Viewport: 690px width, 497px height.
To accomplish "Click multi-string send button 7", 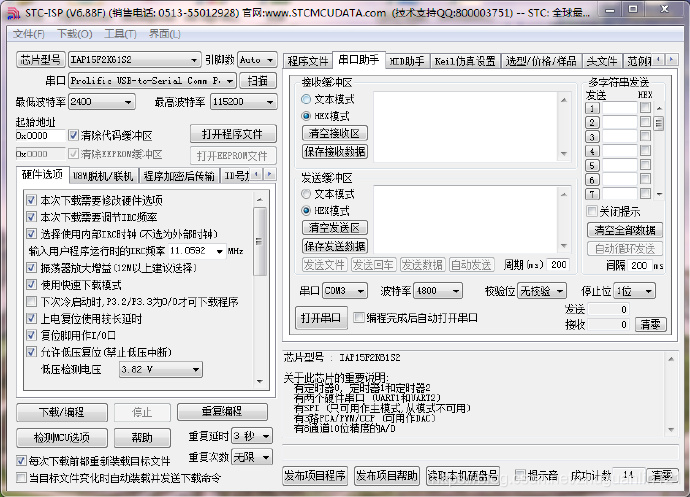I will 592,194.
